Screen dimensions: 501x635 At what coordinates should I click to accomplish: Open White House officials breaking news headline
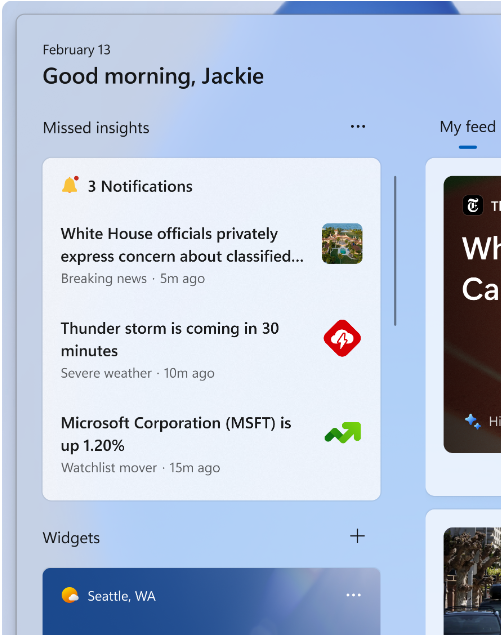pos(182,245)
